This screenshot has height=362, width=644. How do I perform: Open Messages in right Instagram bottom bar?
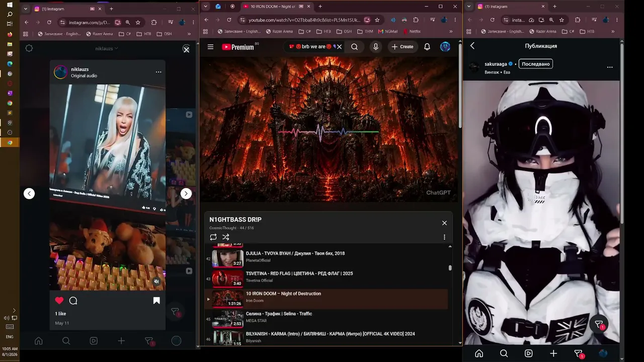(x=579, y=354)
